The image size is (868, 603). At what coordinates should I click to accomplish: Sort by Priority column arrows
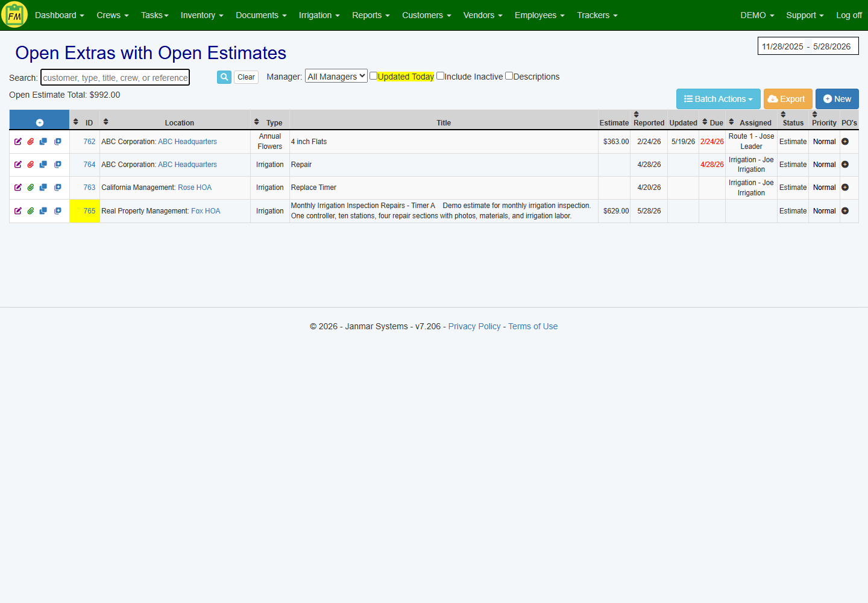(x=815, y=115)
